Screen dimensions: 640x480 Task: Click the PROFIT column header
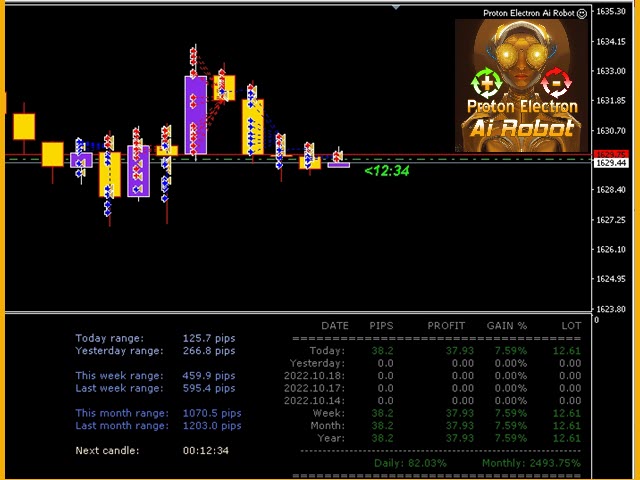point(446,326)
